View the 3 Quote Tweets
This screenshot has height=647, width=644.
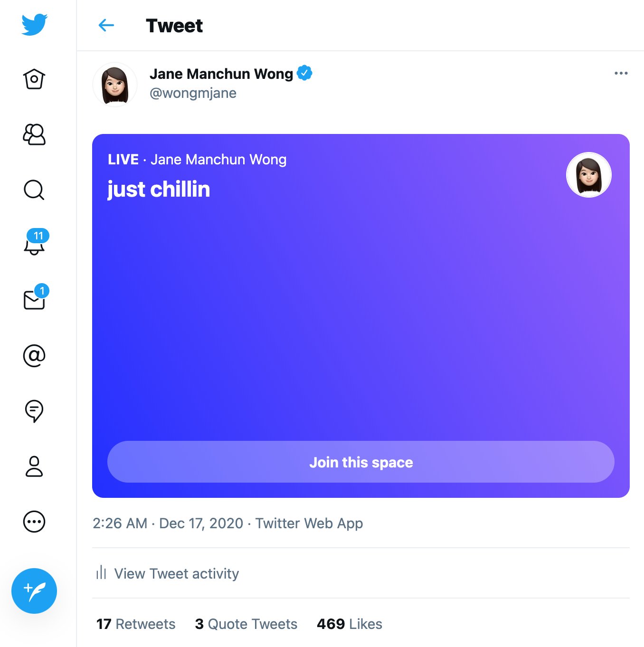click(246, 624)
